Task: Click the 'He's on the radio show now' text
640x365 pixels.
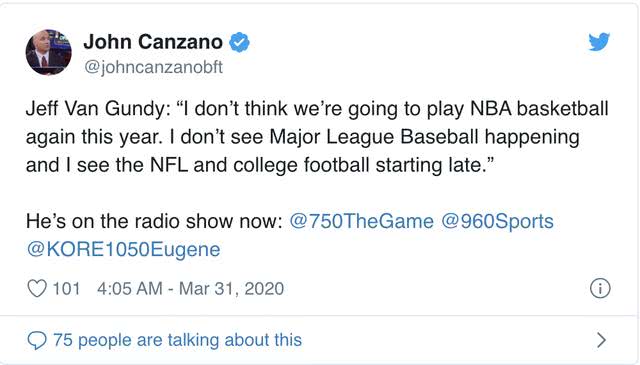Action: point(154,221)
